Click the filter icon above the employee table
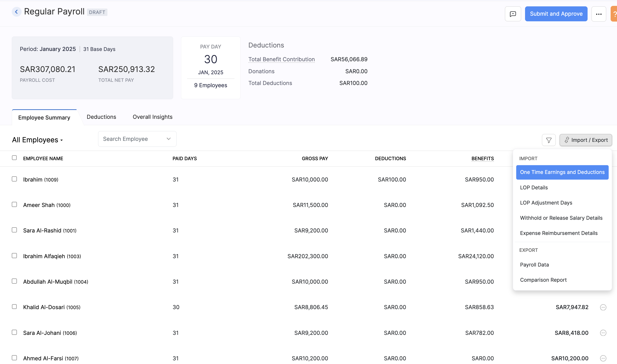 549,140
